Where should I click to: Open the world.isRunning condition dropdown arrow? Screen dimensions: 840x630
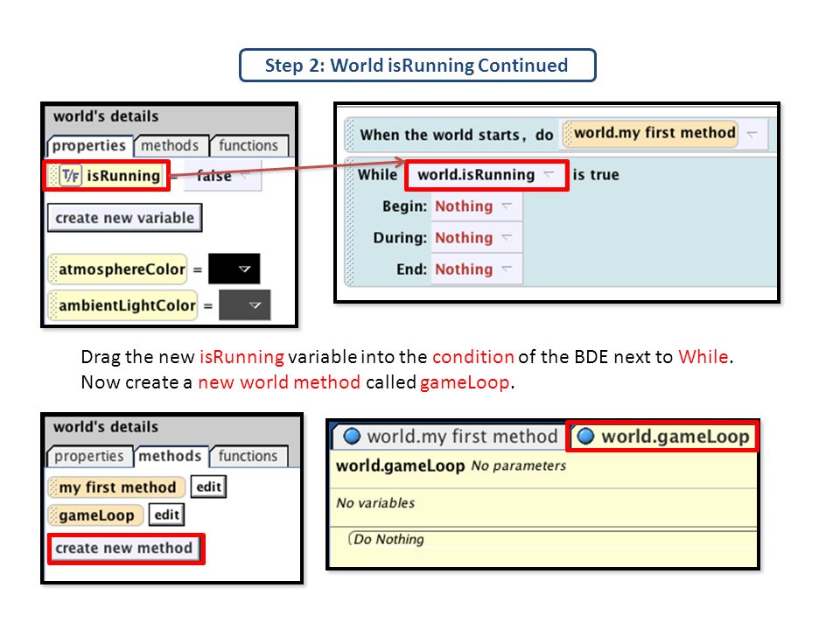549,174
